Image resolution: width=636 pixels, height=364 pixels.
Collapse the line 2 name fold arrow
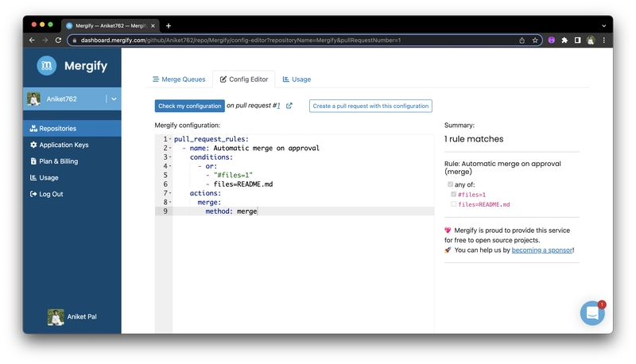pos(170,148)
